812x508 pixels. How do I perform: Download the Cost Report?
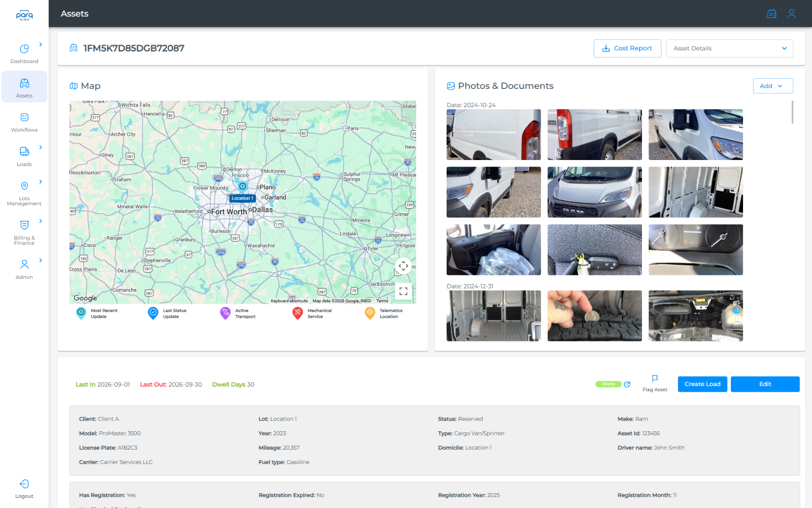[x=627, y=48]
